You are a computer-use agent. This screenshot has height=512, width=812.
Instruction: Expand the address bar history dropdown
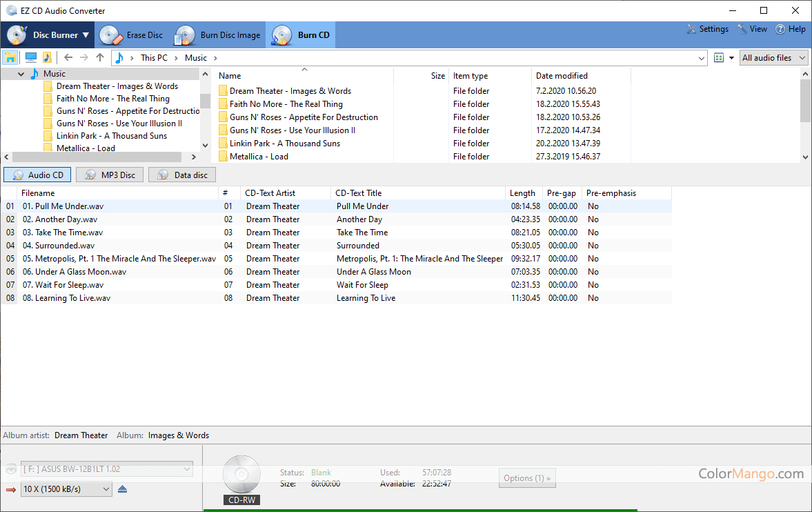tap(701, 58)
